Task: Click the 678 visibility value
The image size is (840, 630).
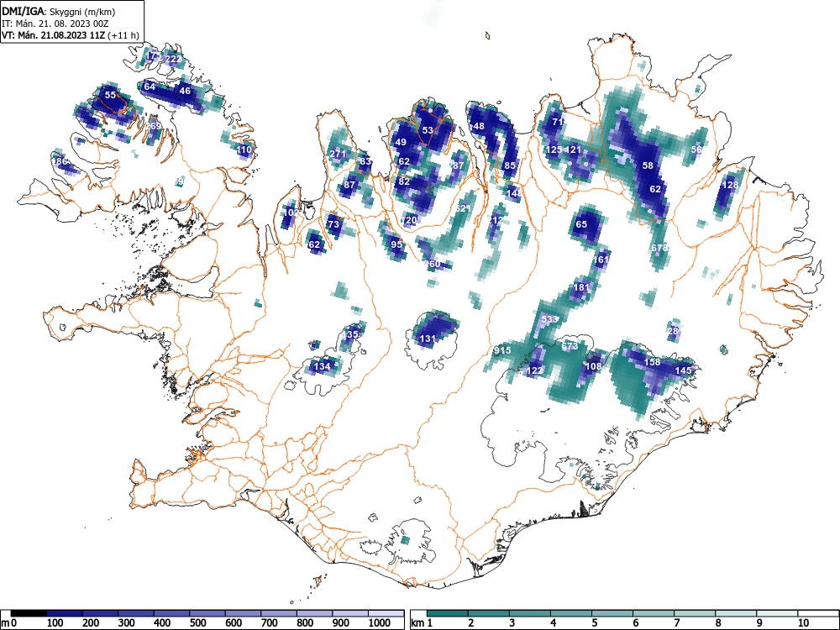Action: point(659,248)
